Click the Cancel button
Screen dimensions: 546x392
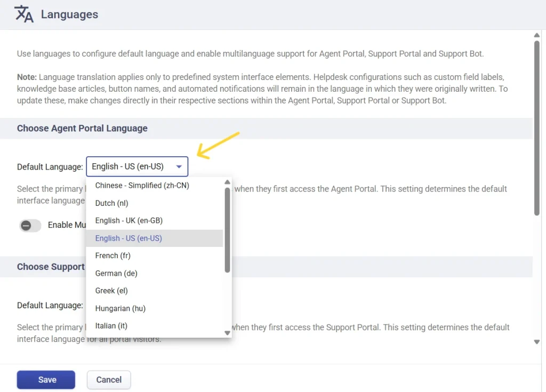point(109,379)
